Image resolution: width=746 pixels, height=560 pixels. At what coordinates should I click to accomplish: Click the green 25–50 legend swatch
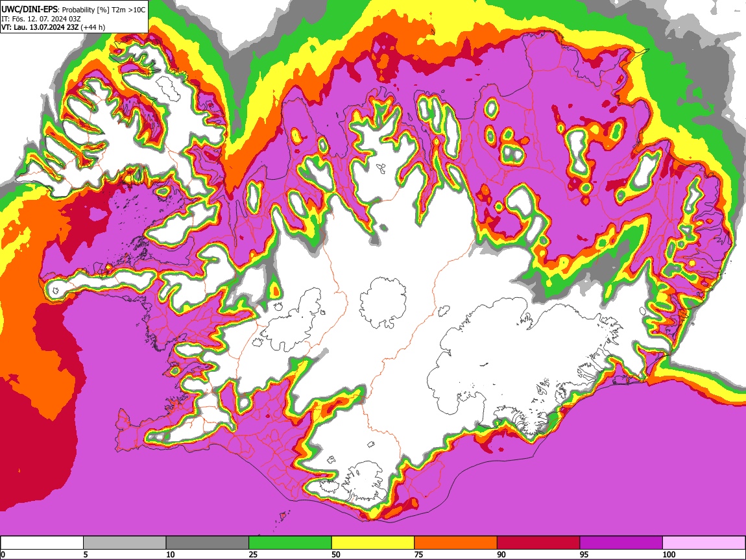tap(290, 543)
